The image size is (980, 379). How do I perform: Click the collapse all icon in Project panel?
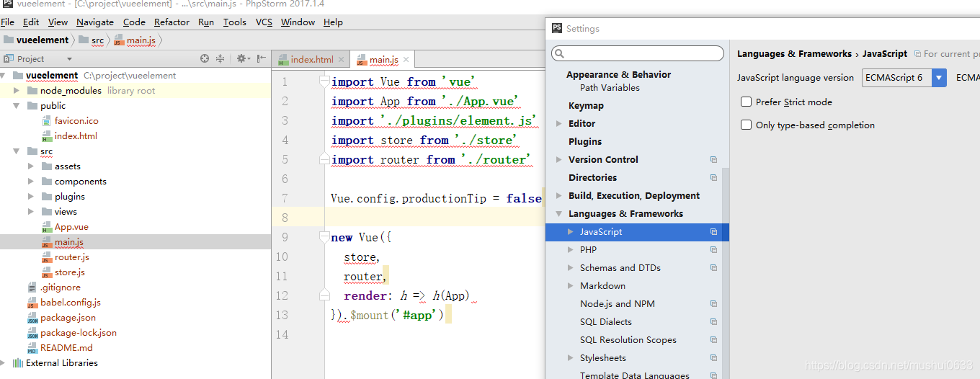point(220,59)
